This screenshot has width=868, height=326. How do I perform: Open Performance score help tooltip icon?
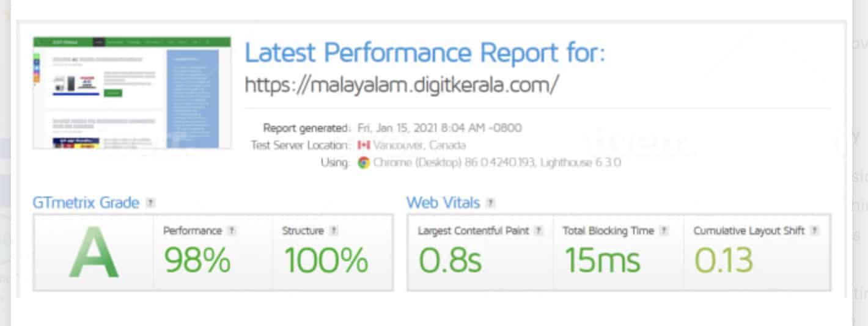point(232,231)
